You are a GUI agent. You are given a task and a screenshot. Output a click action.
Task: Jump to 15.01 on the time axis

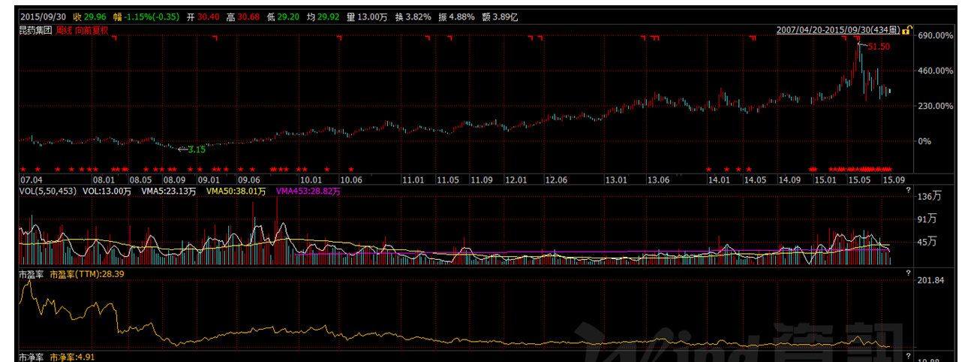pyautogui.click(x=825, y=180)
